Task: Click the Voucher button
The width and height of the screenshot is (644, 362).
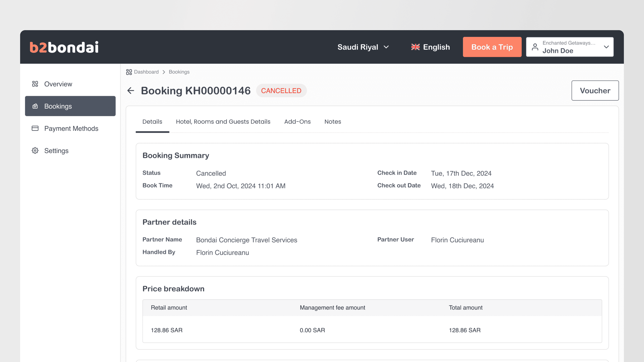Action: click(x=595, y=90)
